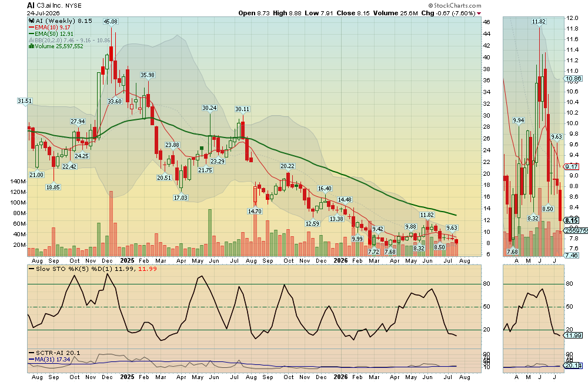Click the 7.72 low price label
588x382 pixels.
(x=373, y=252)
